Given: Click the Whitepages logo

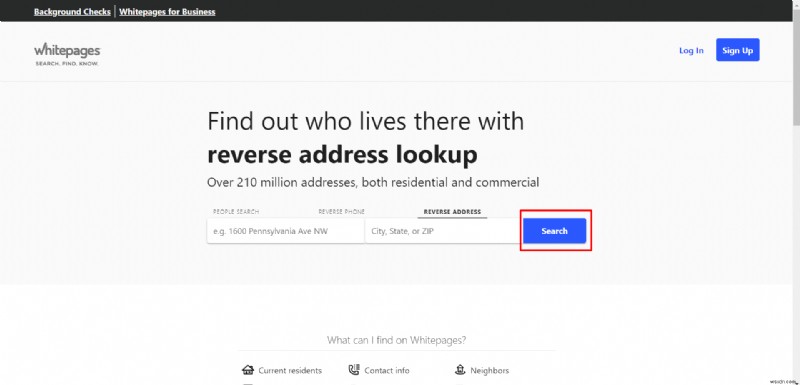Looking at the screenshot, I should click(67, 55).
